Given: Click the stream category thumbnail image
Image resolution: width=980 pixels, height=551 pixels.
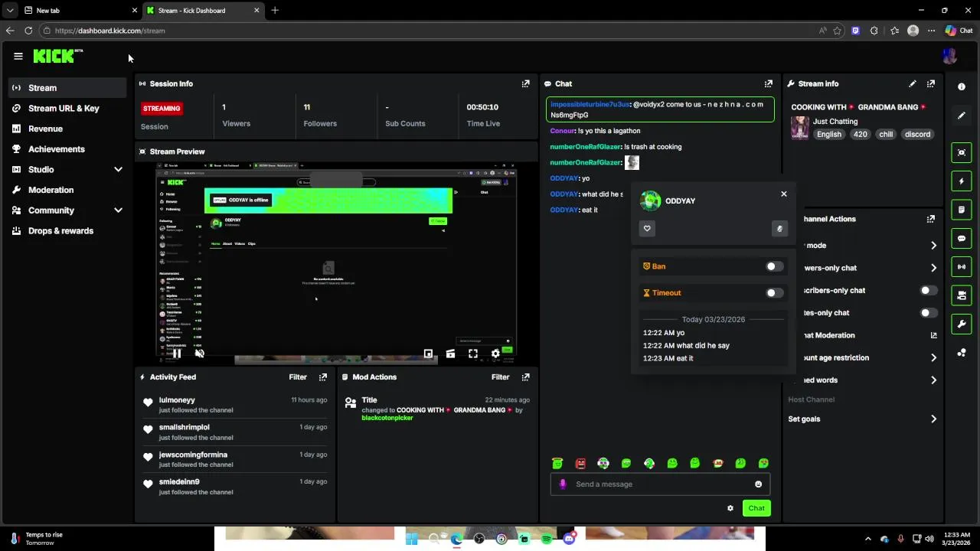Looking at the screenshot, I should tap(800, 128).
